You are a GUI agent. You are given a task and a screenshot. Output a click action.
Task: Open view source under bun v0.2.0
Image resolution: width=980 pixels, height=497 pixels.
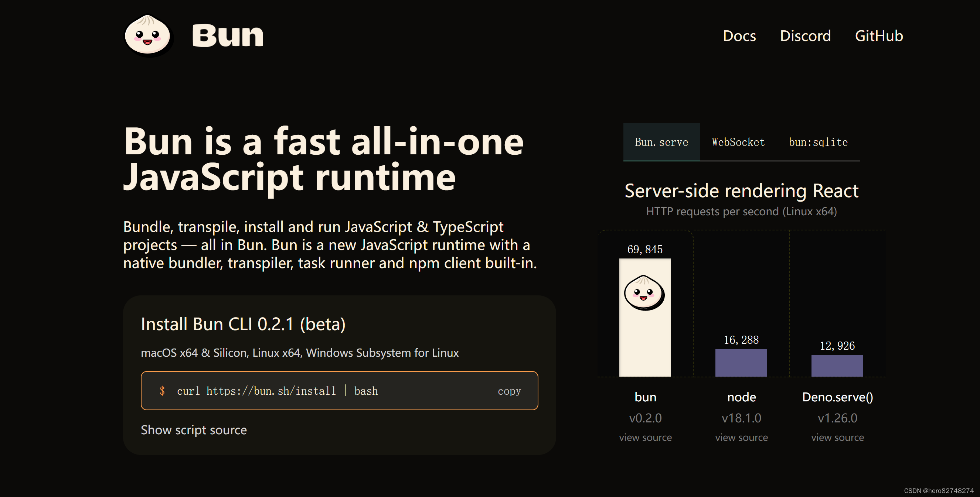[x=645, y=437]
